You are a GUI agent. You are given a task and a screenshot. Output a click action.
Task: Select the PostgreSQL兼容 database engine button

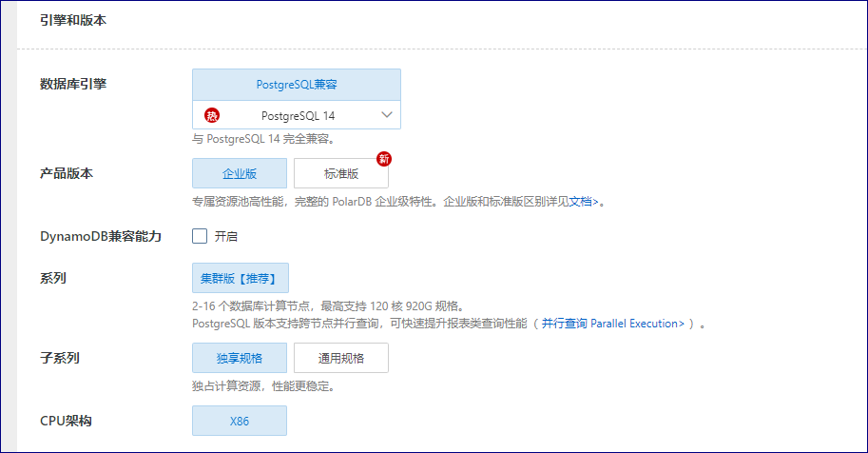[297, 85]
